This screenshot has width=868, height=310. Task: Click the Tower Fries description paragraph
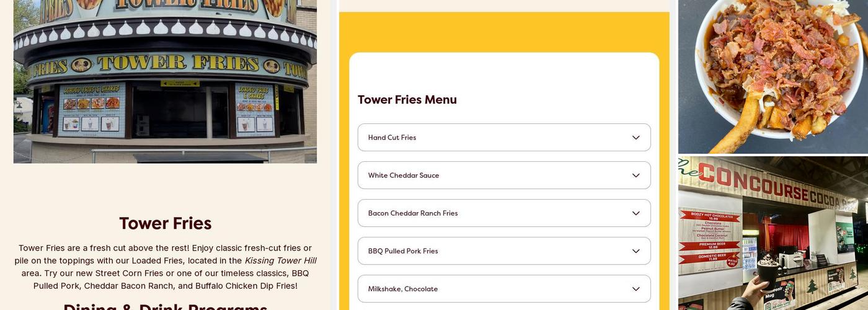coord(166,267)
